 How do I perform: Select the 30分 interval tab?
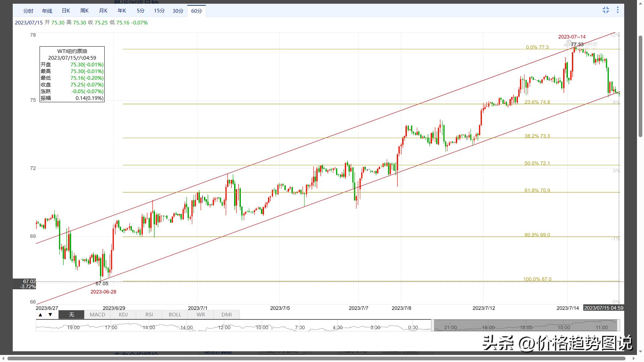click(x=178, y=11)
